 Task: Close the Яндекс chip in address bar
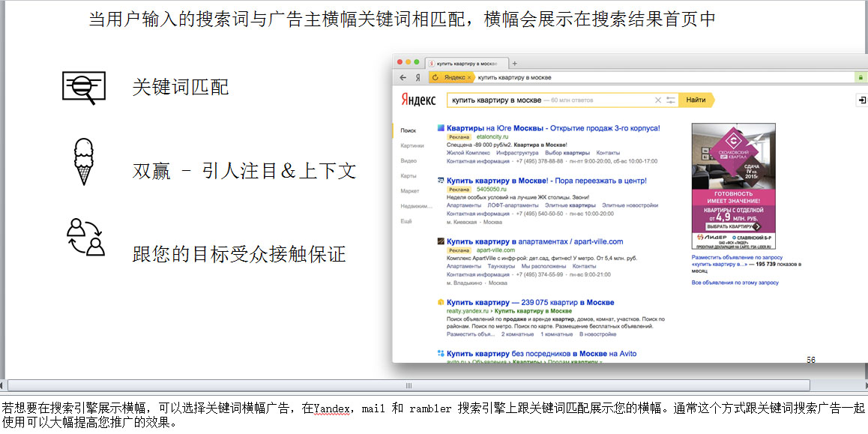coord(469,77)
